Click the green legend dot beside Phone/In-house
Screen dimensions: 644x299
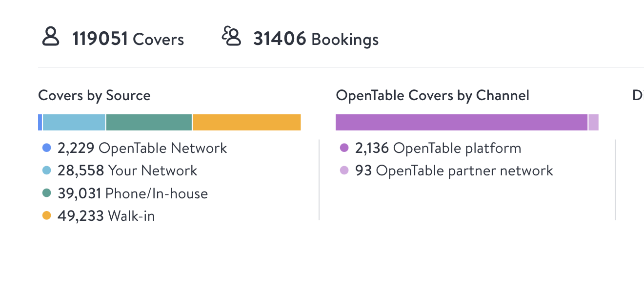(x=47, y=193)
